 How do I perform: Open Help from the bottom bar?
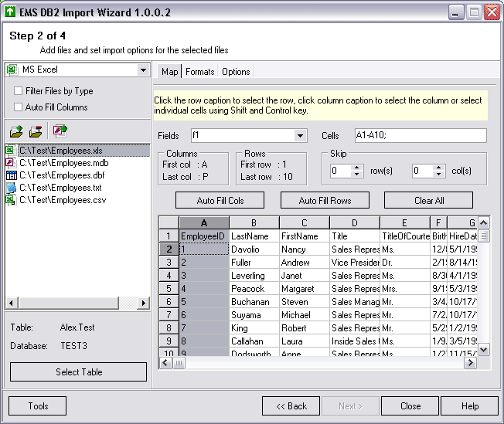coord(470,406)
